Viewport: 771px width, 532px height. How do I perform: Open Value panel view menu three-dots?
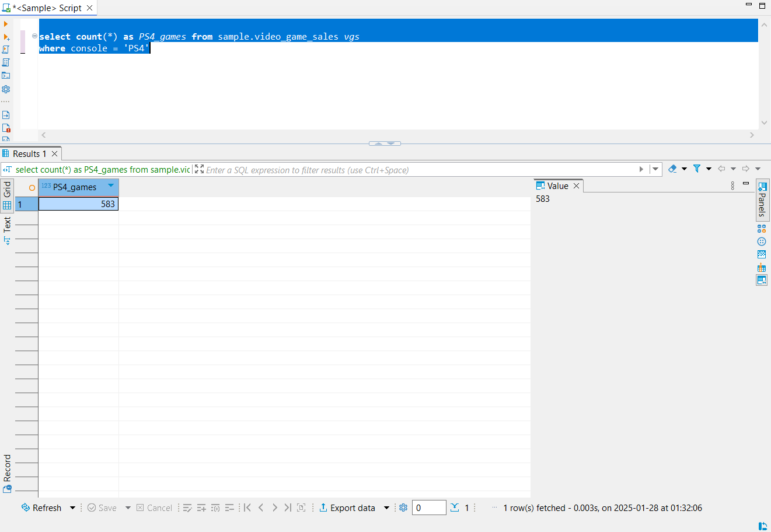732,185
